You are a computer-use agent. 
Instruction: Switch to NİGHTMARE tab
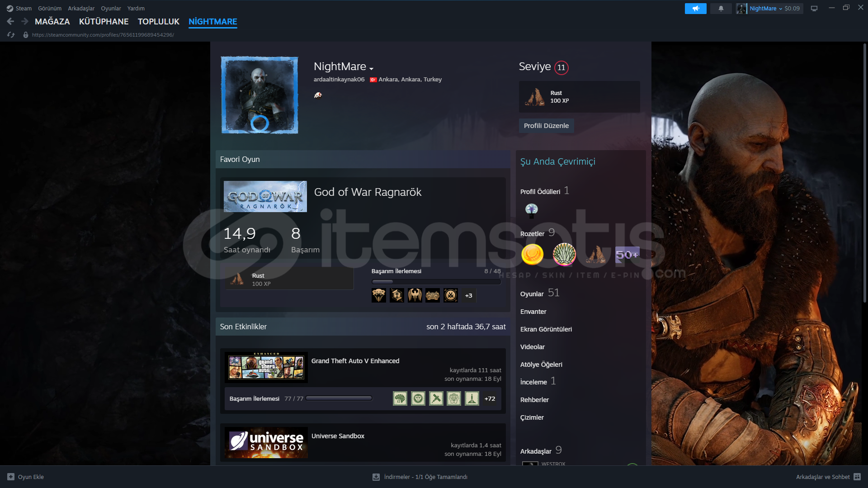[213, 21]
